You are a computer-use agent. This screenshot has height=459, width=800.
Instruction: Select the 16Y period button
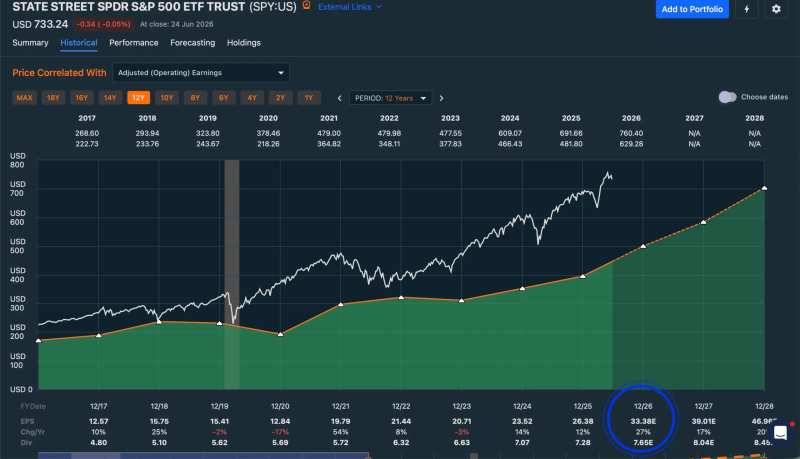tap(82, 98)
